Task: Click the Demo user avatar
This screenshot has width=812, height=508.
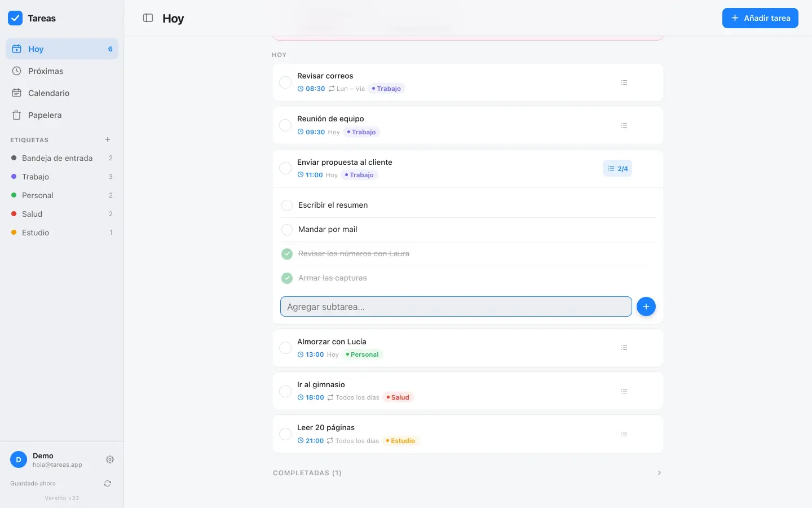Action: click(19, 459)
